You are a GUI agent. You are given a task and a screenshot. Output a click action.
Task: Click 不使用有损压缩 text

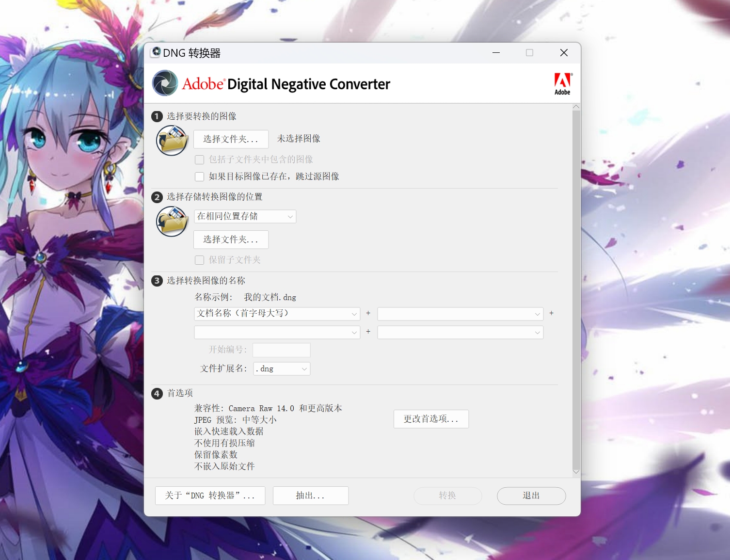click(x=224, y=443)
